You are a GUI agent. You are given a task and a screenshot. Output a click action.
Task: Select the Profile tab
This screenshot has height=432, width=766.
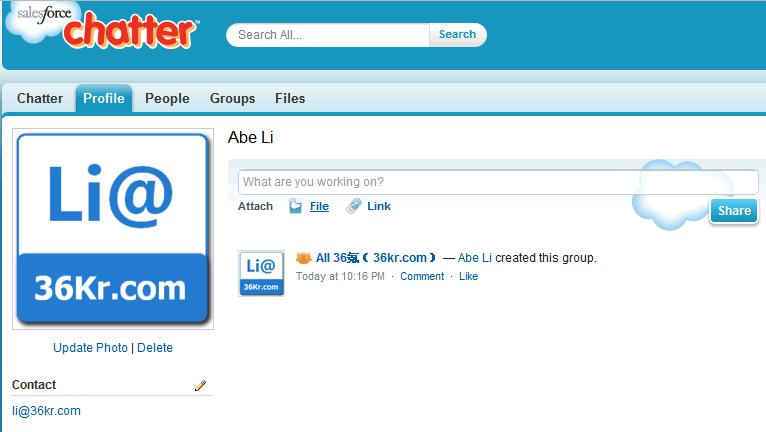pyautogui.click(x=104, y=98)
